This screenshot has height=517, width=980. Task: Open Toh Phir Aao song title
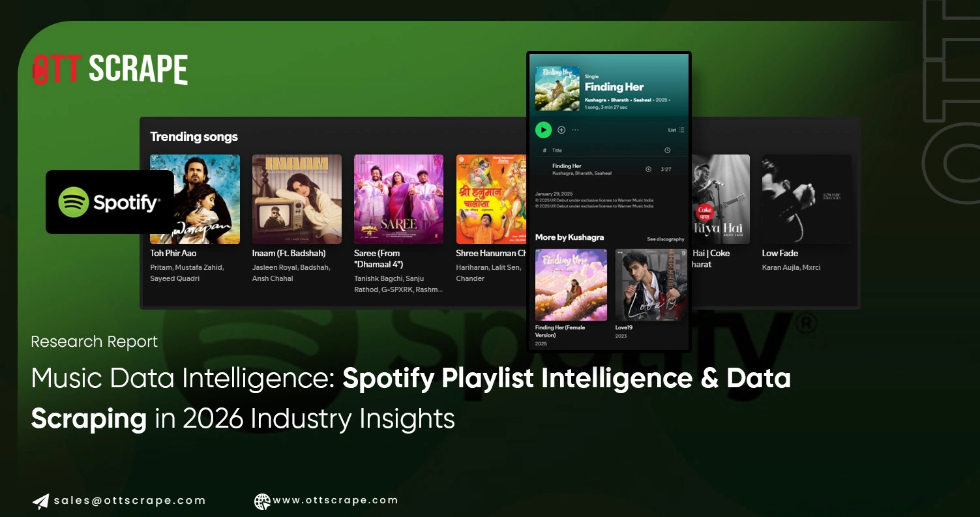tap(173, 253)
